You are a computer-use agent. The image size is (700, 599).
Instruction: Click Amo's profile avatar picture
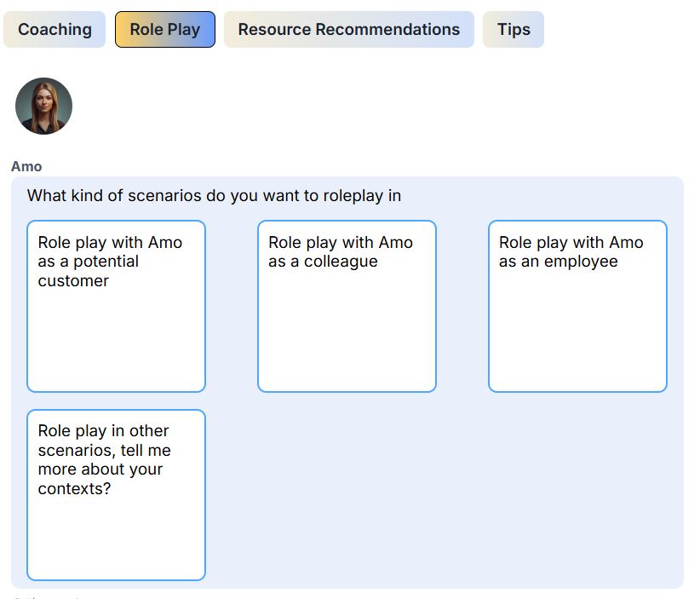click(x=43, y=107)
